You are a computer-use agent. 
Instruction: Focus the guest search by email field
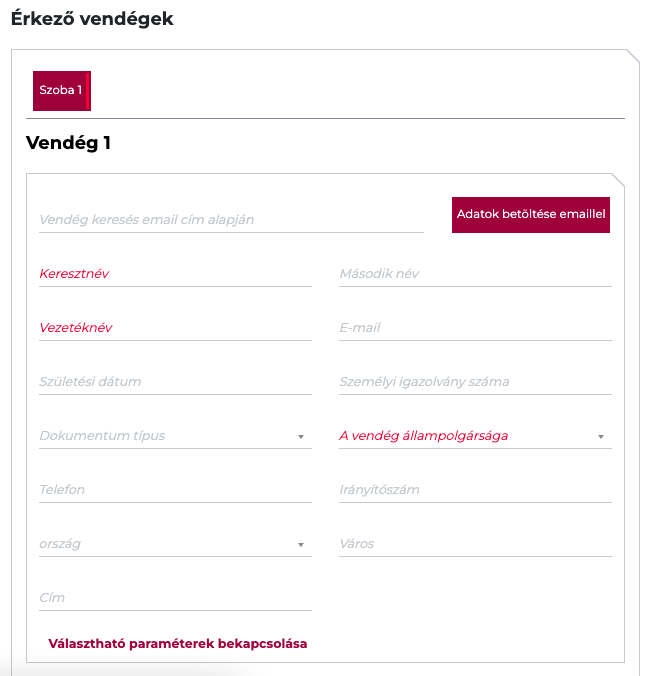coord(231,220)
